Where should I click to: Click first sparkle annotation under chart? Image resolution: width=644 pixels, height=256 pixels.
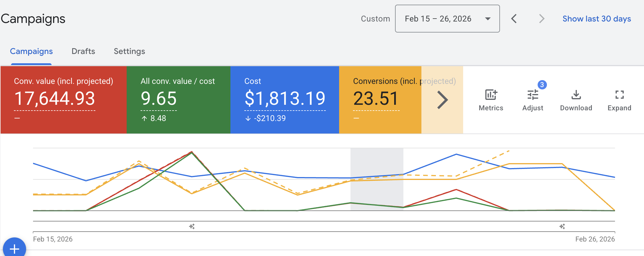click(192, 226)
